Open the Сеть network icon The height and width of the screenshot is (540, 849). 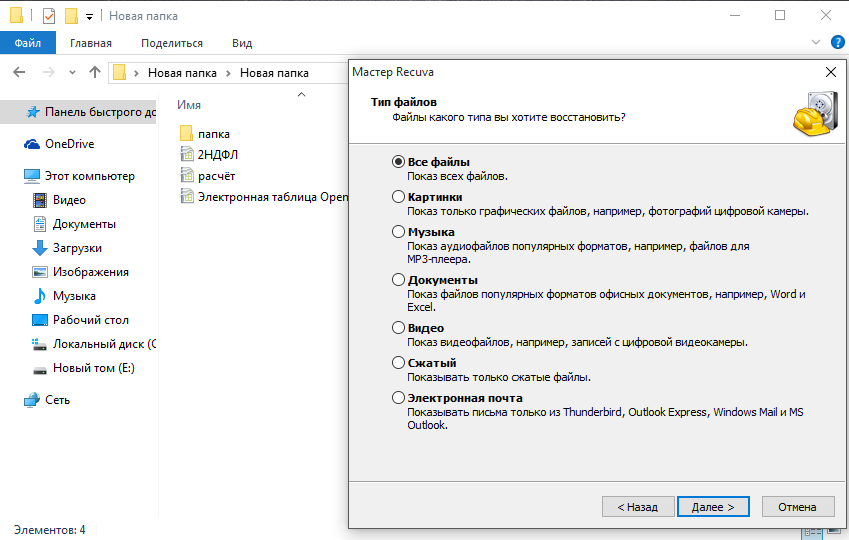pos(32,400)
